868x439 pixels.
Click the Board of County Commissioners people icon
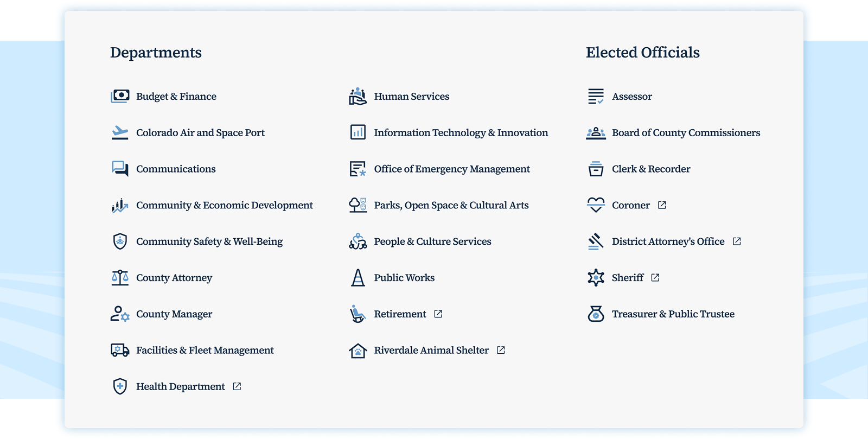coord(596,133)
